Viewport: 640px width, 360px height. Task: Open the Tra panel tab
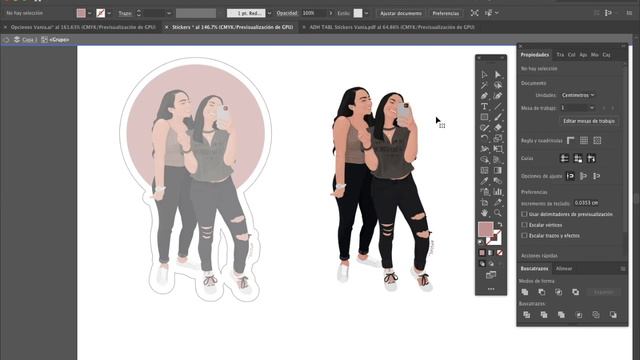tap(560, 55)
